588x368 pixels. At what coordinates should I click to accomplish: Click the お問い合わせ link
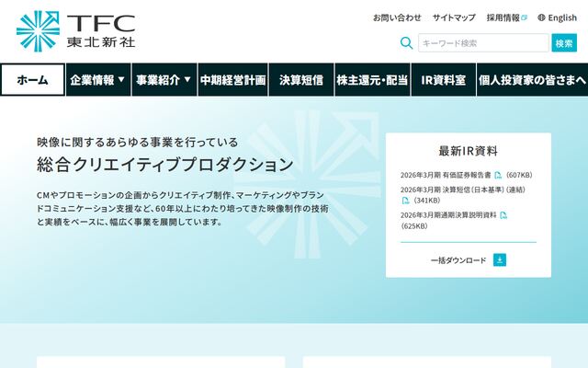coord(397,17)
